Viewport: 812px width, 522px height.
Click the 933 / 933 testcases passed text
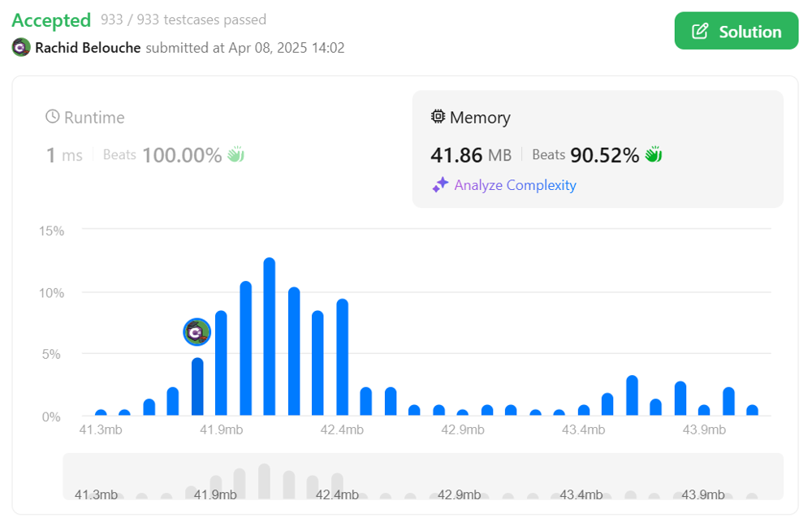[x=184, y=19]
